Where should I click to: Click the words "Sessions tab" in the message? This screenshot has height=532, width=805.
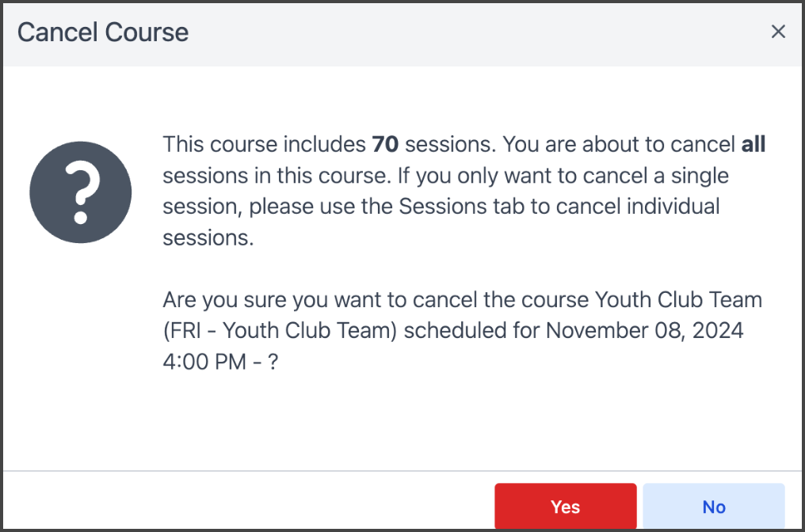447,207
